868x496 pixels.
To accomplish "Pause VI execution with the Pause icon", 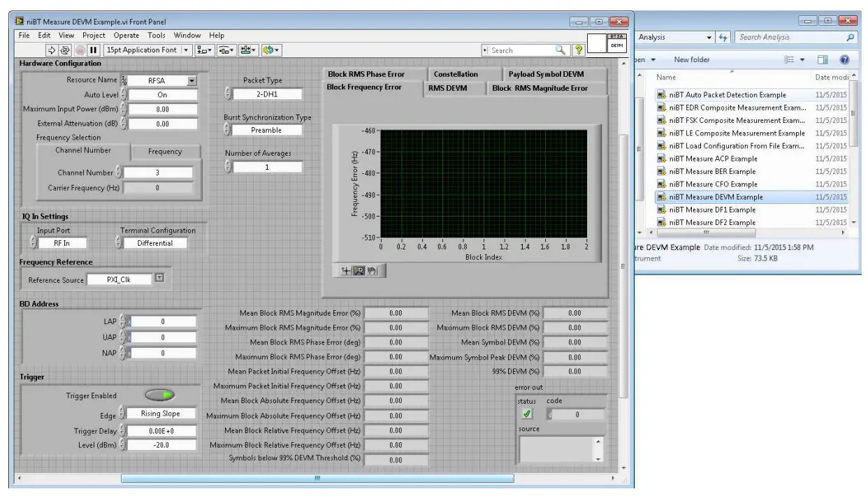I will (92, 50).
